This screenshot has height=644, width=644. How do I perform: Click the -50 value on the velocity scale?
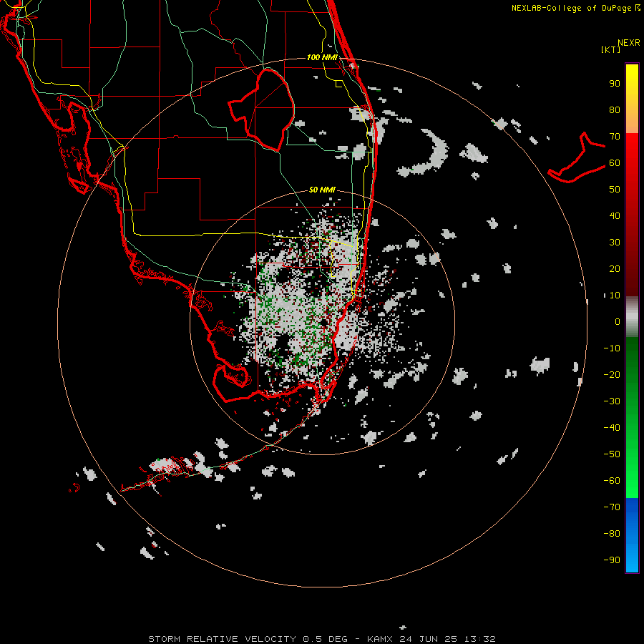[x=612, y=454]
